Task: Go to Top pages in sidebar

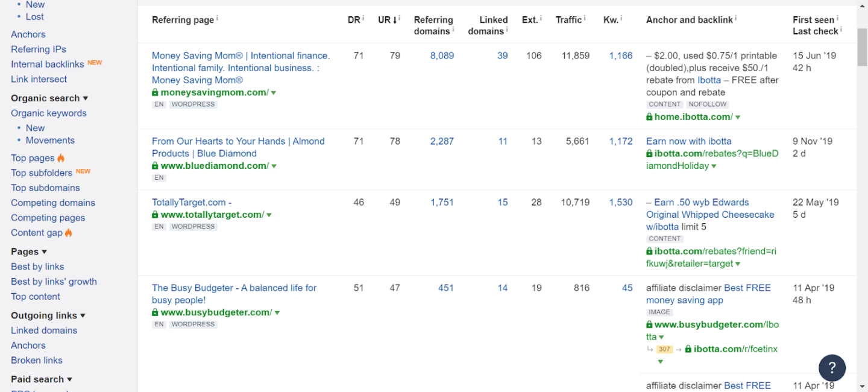Action: click(x=33, y=158)
